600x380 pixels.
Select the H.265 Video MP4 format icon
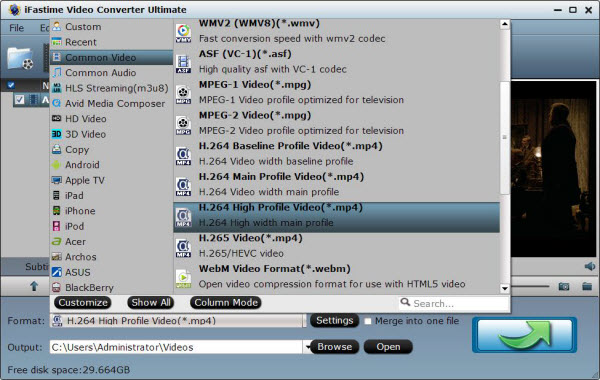pyautogui.click(x=183, y=248)
